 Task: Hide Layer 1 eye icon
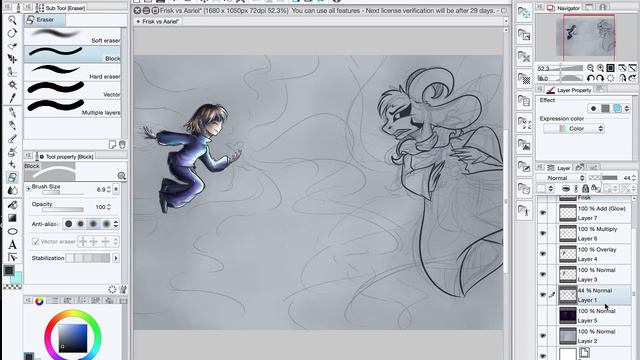point(542,295)
